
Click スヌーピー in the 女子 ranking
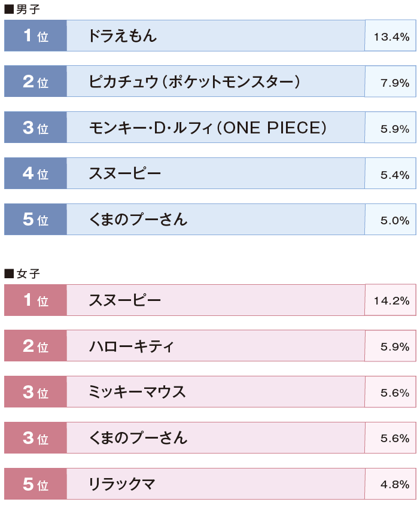pyautogui.click(x=215, y=300)
